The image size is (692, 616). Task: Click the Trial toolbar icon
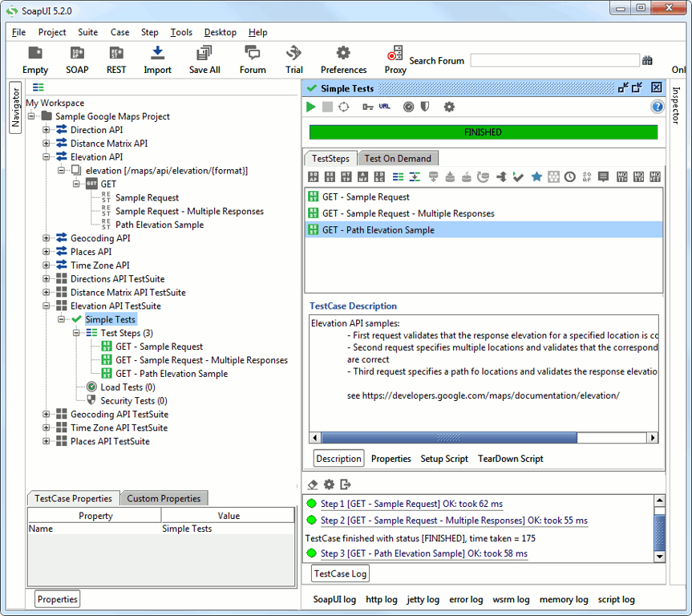(x=294, y=59)
